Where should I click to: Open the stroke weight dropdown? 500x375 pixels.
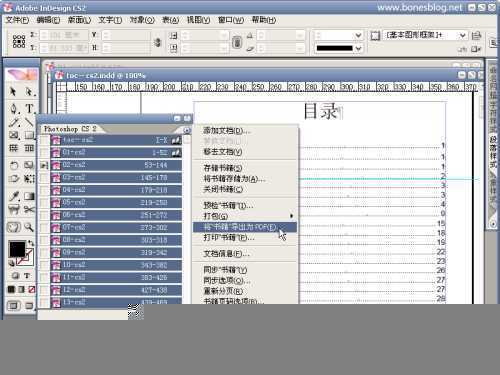click(x=358, y=35)
